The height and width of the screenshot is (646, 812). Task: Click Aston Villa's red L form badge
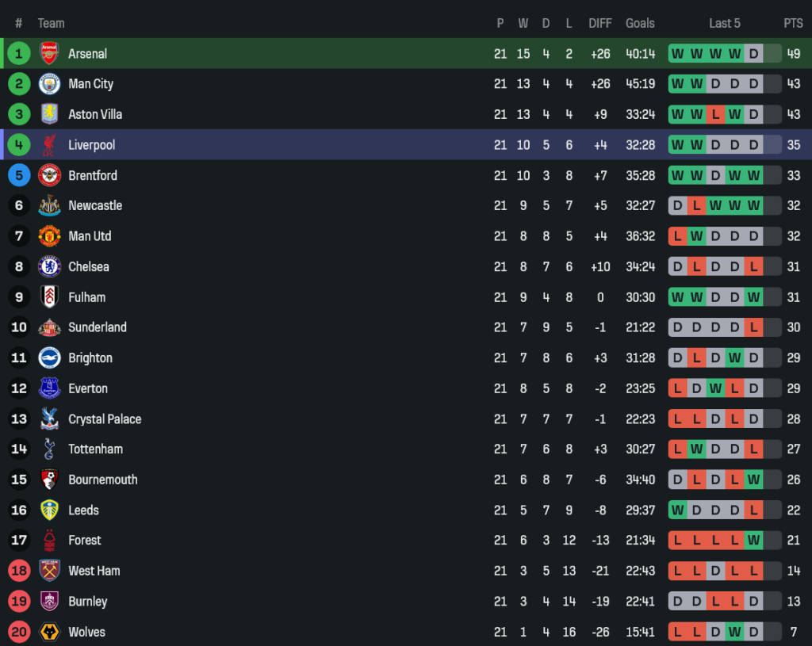(715, 114)
